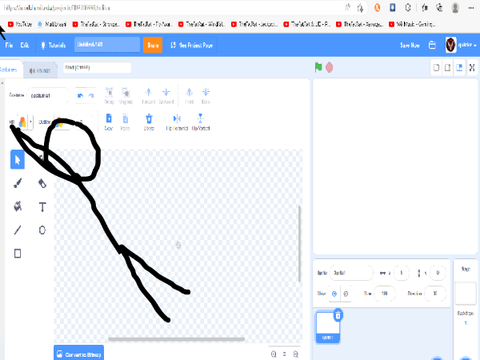Click Save Now link

click(410, 45)
